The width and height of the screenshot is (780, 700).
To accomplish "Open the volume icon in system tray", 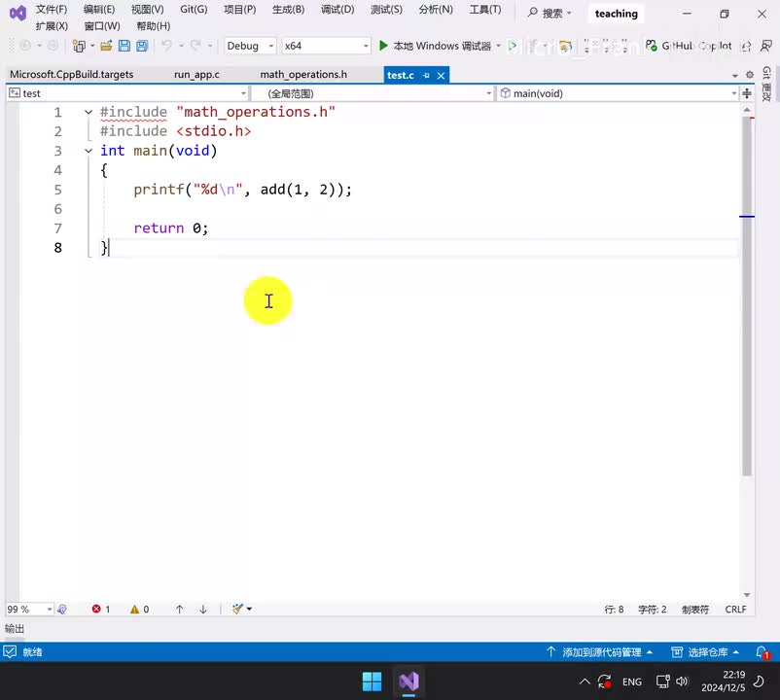I will (681, 682).
